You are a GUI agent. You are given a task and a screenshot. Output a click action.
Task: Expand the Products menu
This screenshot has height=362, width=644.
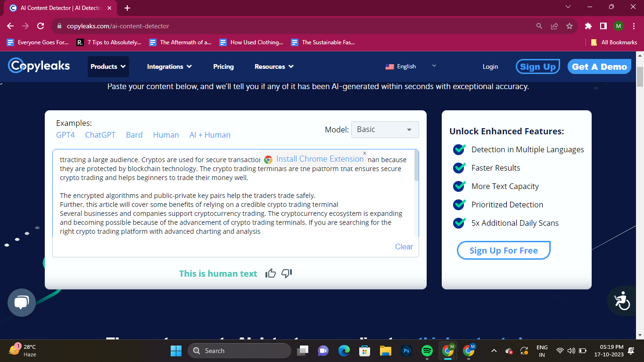(108, 66)
